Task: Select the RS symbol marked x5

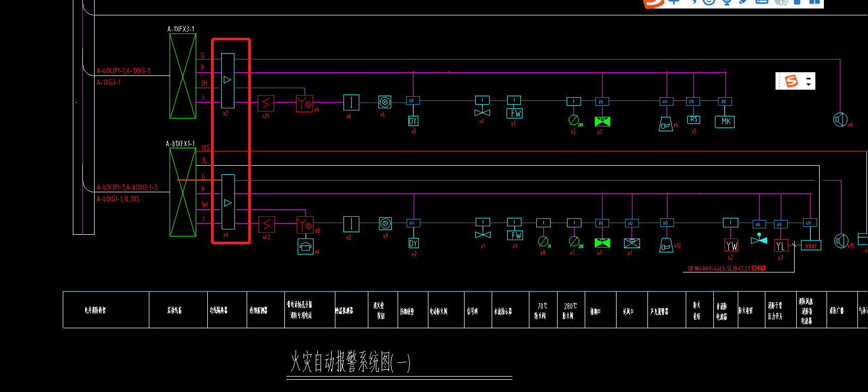Action: (694, 120)
